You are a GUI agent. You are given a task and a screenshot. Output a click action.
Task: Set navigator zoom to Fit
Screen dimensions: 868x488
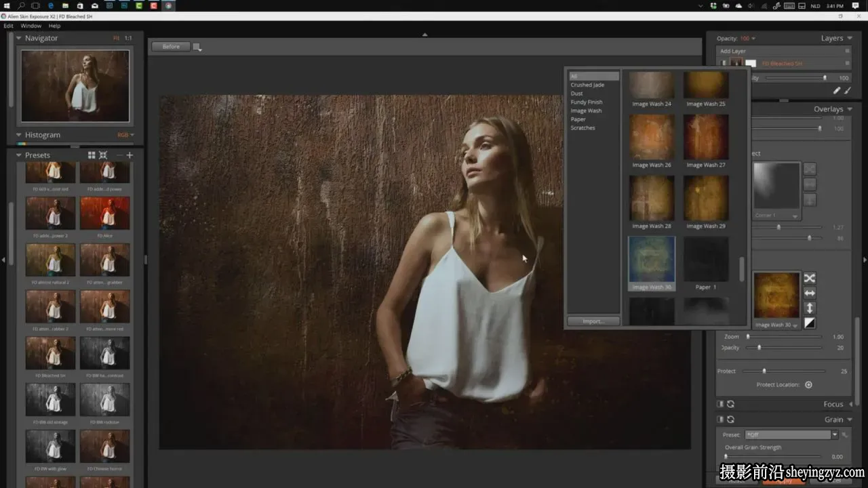(x=116, y=39)
